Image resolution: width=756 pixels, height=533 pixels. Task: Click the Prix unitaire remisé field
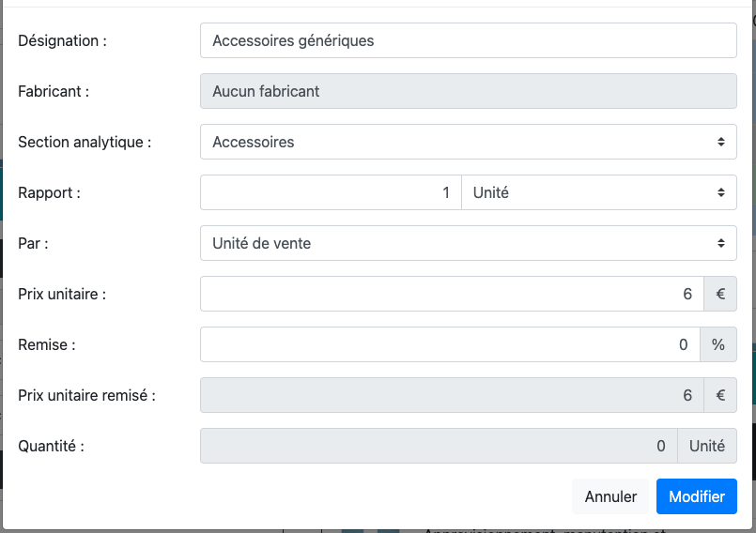[x=451, y=395]
